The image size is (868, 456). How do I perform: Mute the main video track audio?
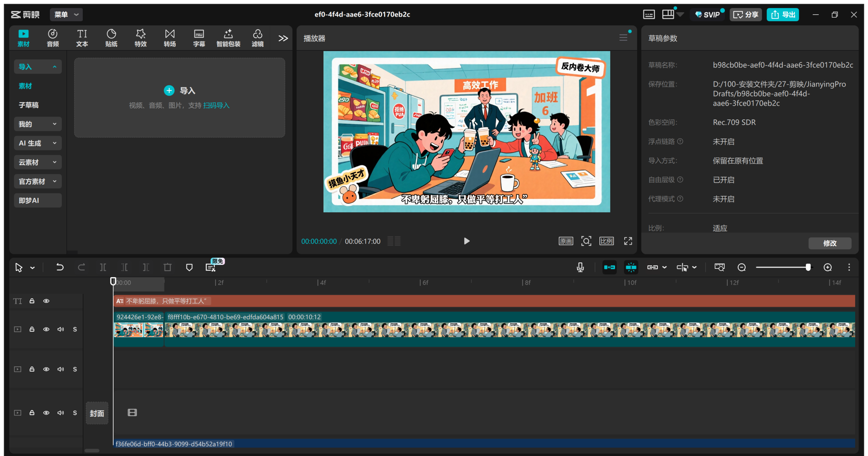point(61,329)
